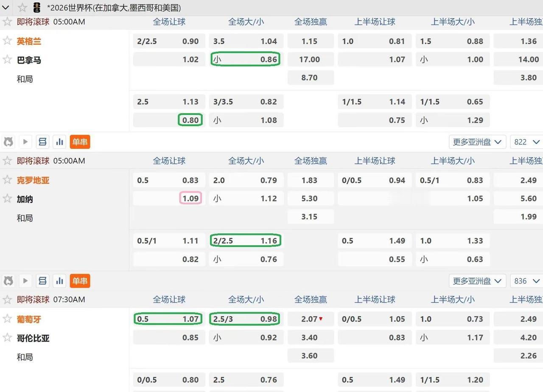
Task: Pick Croatia to win at 1.83
Action: pyautogui.click(x=311, y=180)
